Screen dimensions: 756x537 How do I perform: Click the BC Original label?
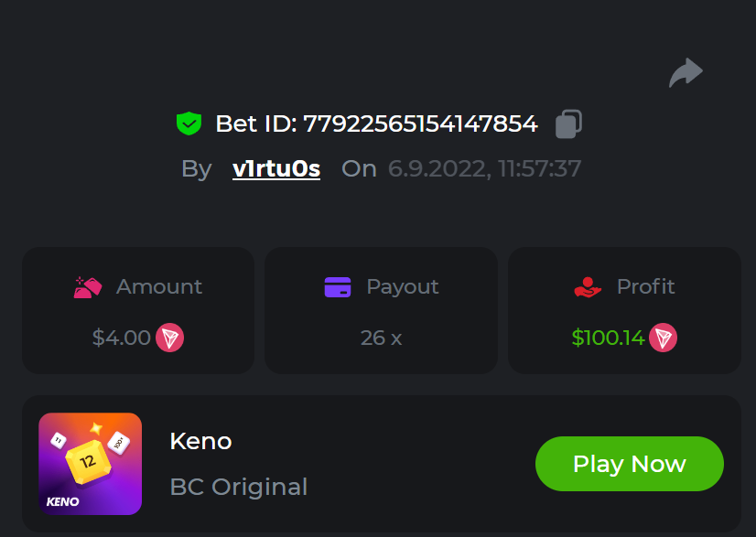(239, 487)
